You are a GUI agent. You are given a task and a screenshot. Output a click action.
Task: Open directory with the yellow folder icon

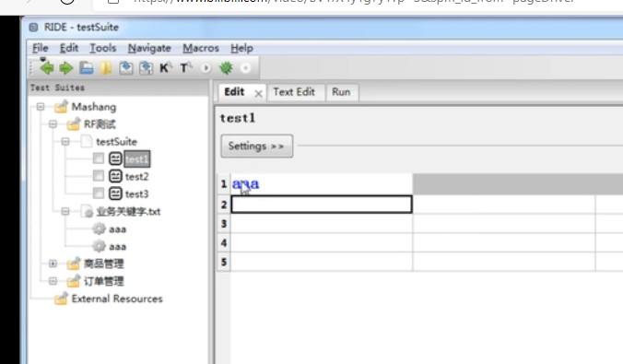tap(106, 68)
